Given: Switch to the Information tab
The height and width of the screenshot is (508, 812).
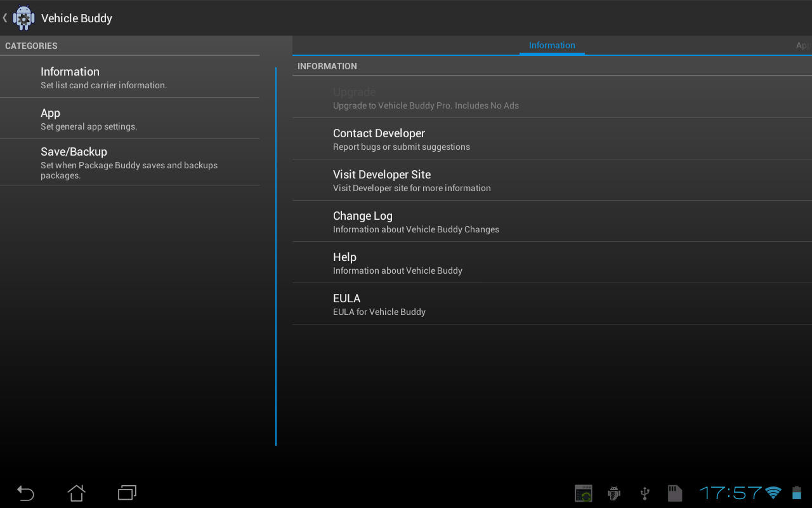Looking at the screenshot, I should pos(552,45).
